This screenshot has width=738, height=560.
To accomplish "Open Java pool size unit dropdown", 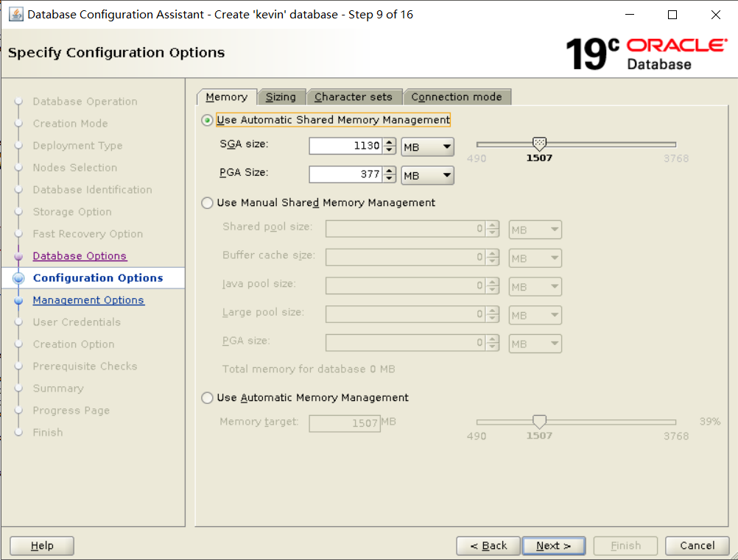I will [535, 286].
